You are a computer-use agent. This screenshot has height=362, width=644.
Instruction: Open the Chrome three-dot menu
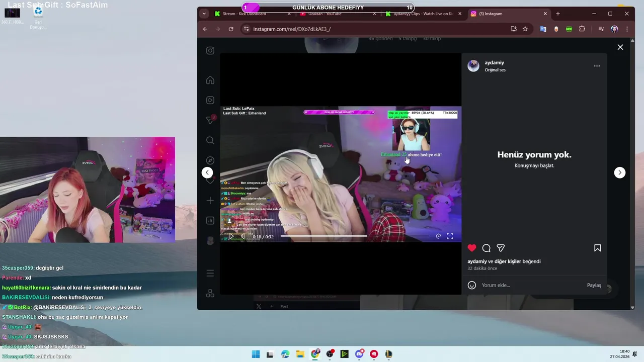[627, 29]
